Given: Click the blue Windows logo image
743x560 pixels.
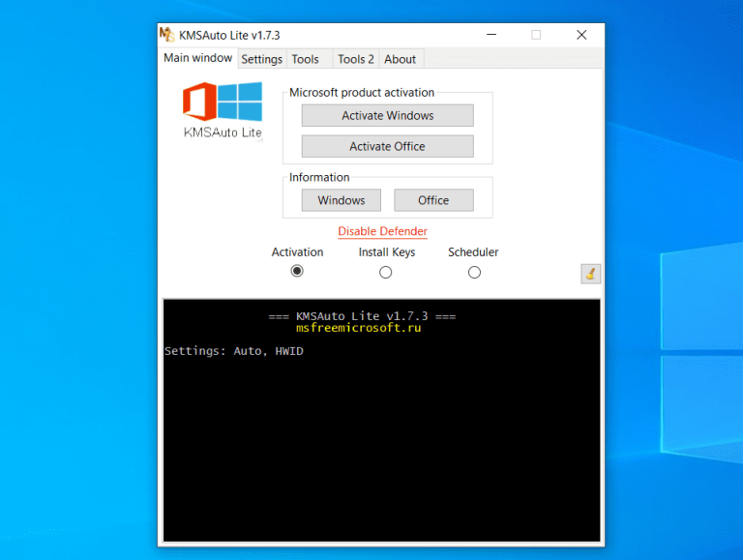Looking at the screenshot, I should (x=240, y=102).
